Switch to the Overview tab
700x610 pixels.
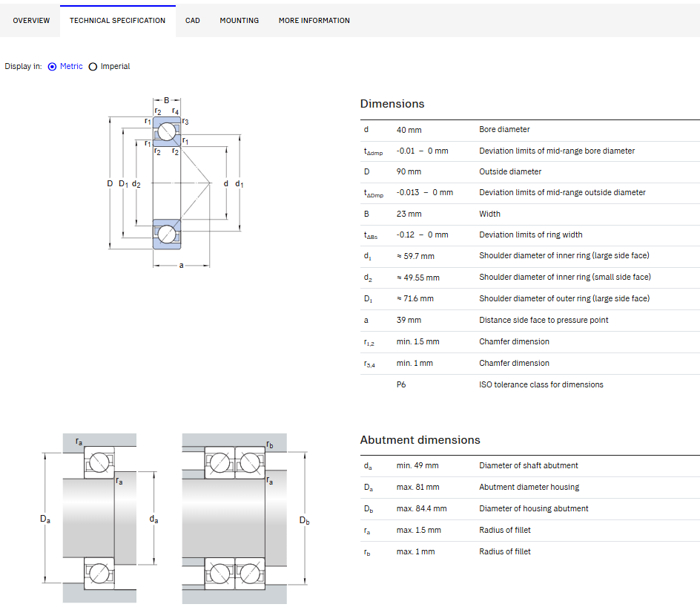31,21
